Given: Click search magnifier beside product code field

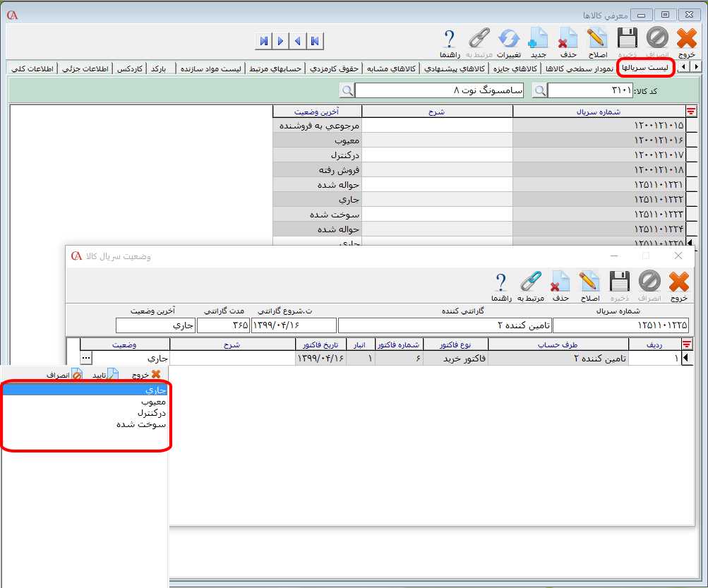Looking at the screenshot, I should click(539, 90).
